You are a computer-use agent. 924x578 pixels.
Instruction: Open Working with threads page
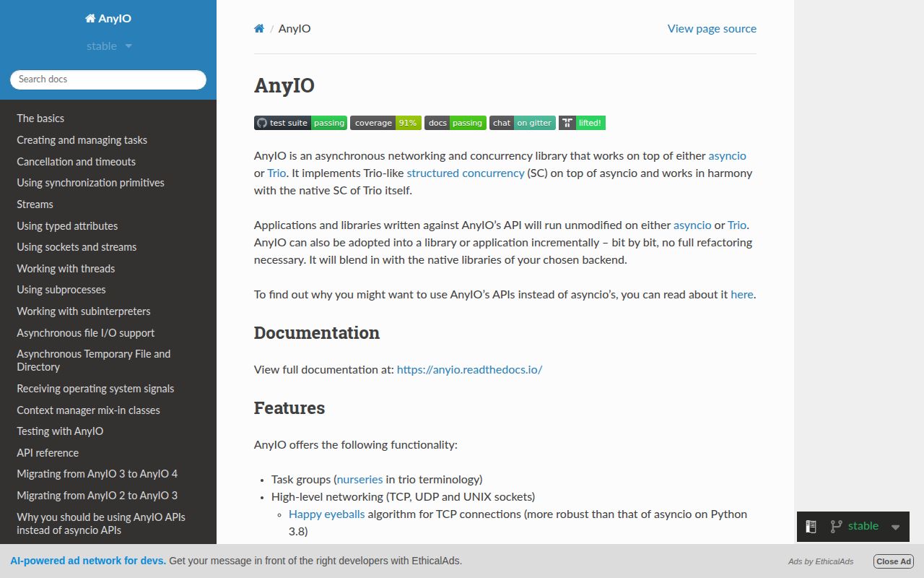(108, 269)
